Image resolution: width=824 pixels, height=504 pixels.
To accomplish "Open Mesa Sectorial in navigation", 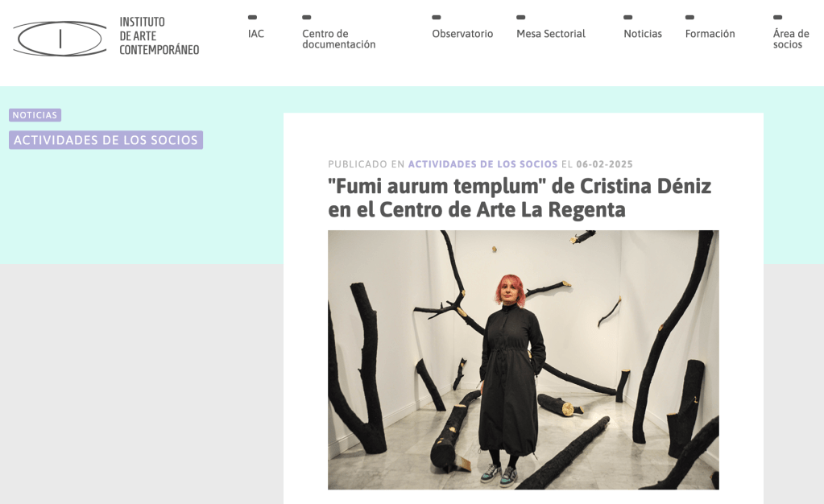I will (x=551, y=34).
